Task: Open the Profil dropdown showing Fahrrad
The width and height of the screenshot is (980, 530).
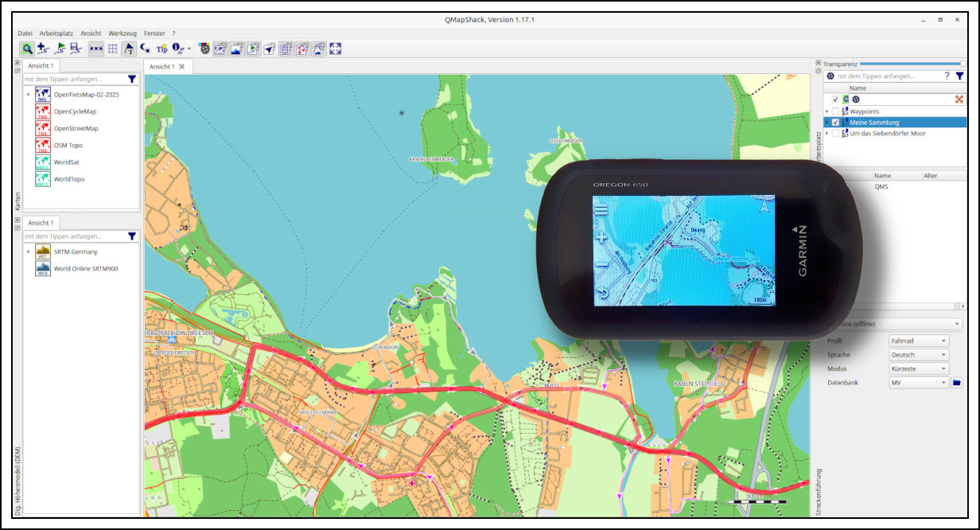Action: [x=919, y=341]
